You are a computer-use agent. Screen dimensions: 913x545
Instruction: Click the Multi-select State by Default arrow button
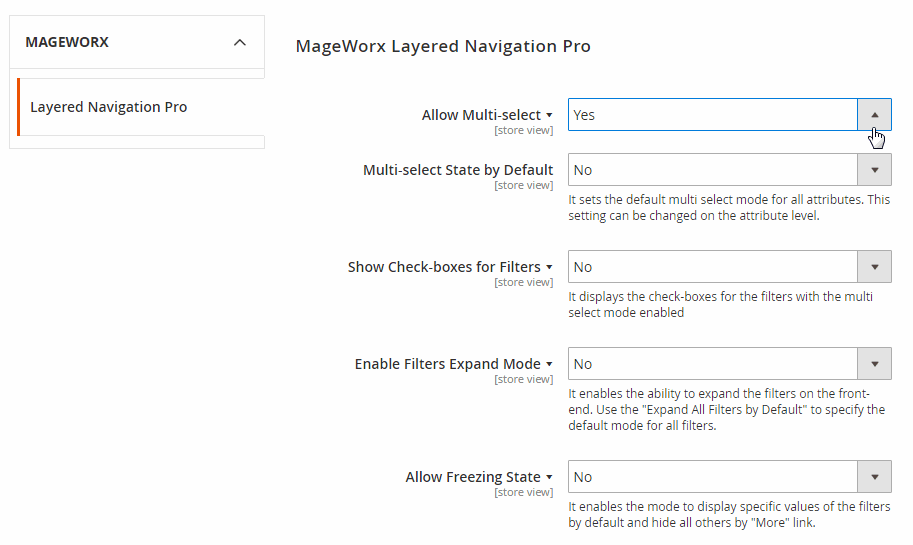coord(874,170)
